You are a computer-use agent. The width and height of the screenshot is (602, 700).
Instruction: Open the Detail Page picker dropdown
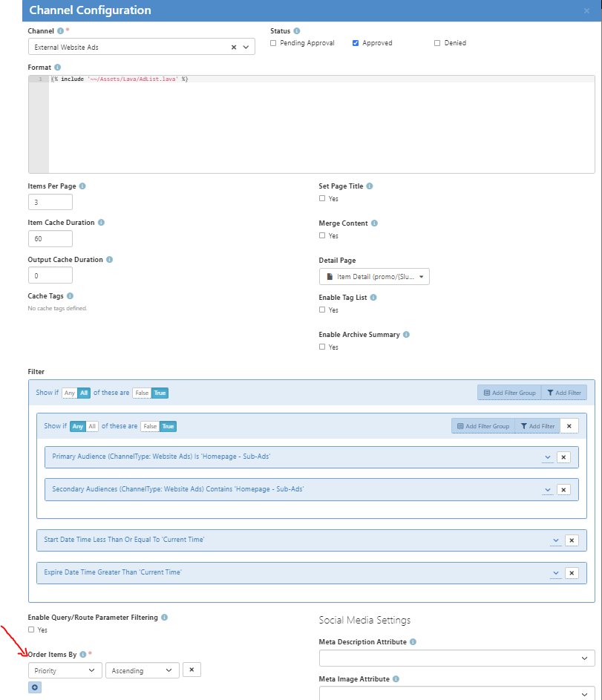tap(374, 277)
